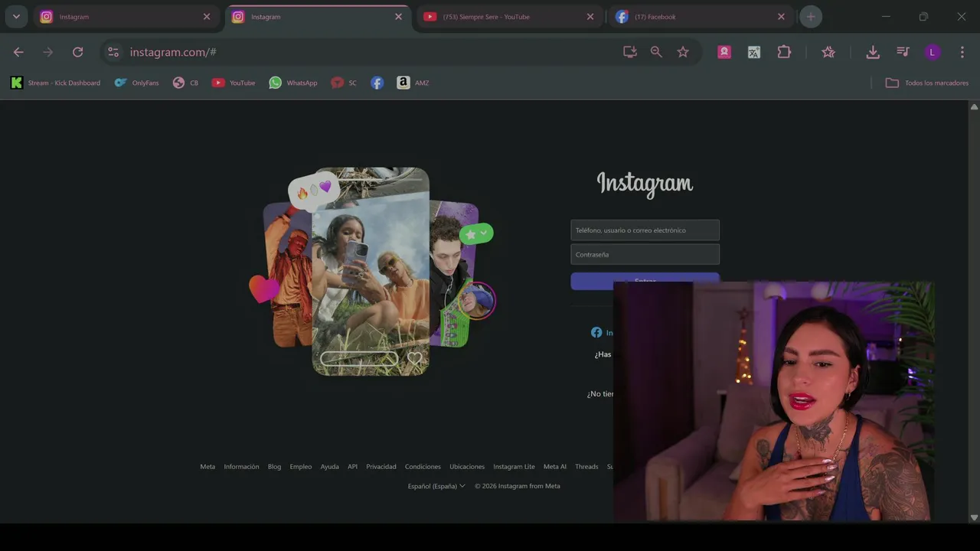Image resolution: width=980 pixels, height=551 pixels.
Task: Open the Blog footer link
Action: [274, 467]
